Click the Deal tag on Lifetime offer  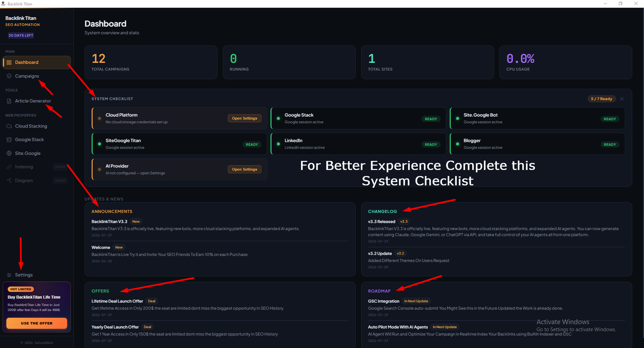[152, 301]
